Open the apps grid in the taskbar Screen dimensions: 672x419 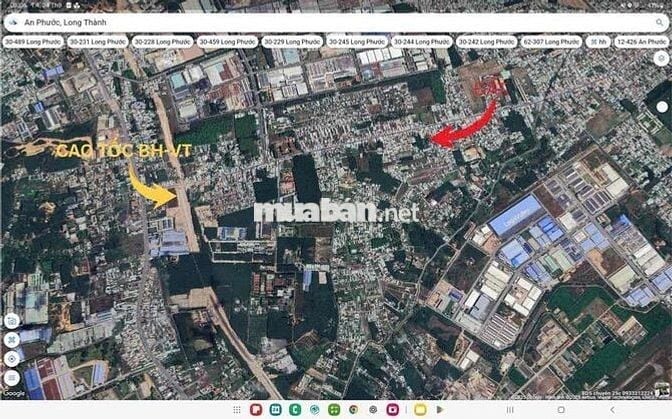(237, 410)
